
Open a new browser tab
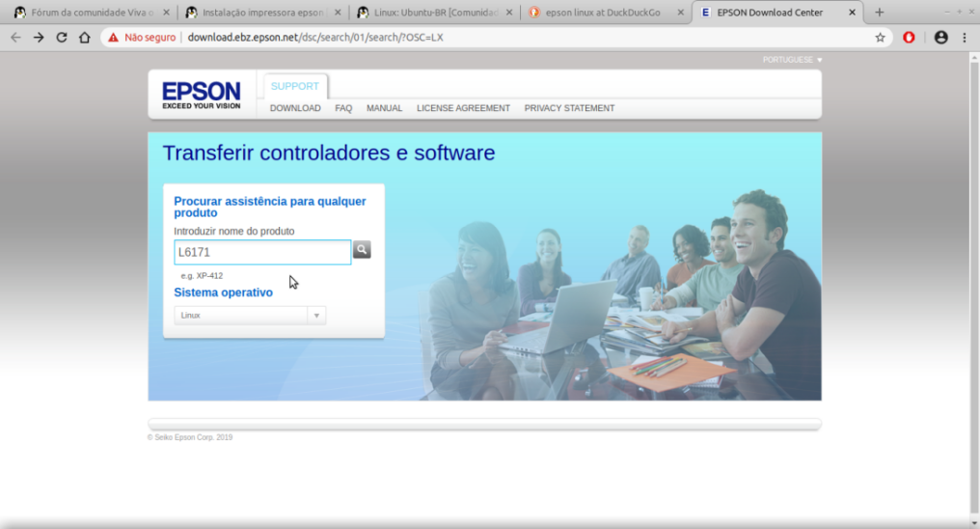point(880,12)
